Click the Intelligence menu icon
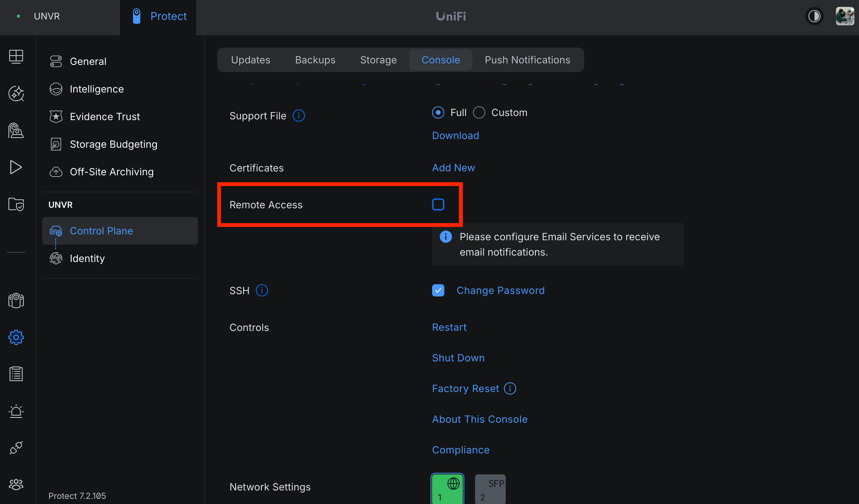The width and height of the screenshot is (859, 504). [56, 89]
